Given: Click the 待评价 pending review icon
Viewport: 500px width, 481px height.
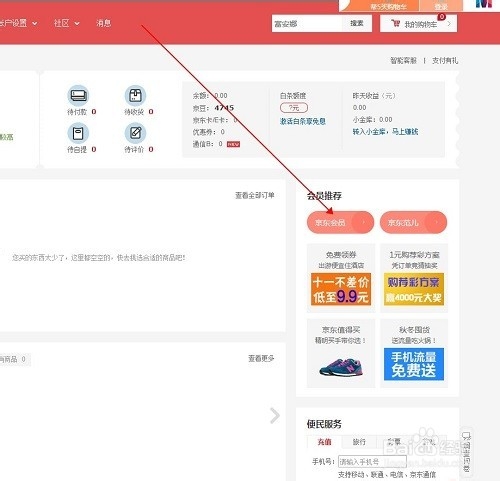Looking at the screenshot, I should pos(135,133).
